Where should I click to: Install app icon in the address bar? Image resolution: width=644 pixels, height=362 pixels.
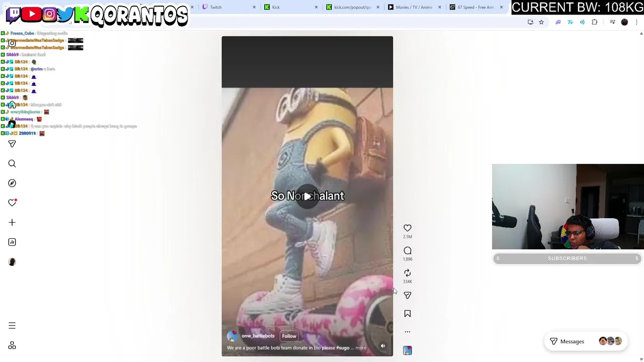pyautogui.click(x=530, y=22)
